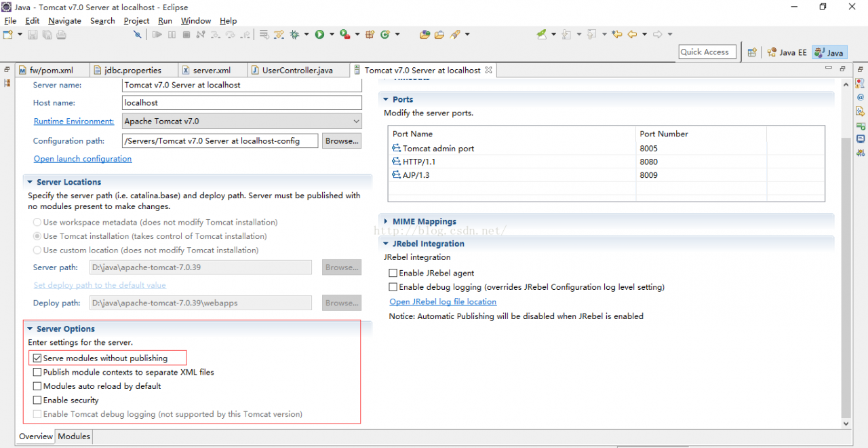868x448 pixels.
Task: Click the Print toolbar icon
Action: click(61, 34)
